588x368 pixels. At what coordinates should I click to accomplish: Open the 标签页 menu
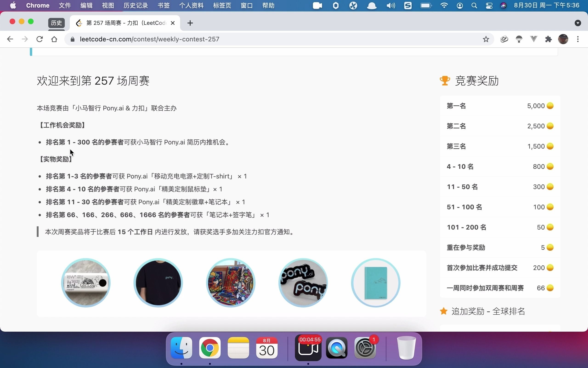point(222,5)
